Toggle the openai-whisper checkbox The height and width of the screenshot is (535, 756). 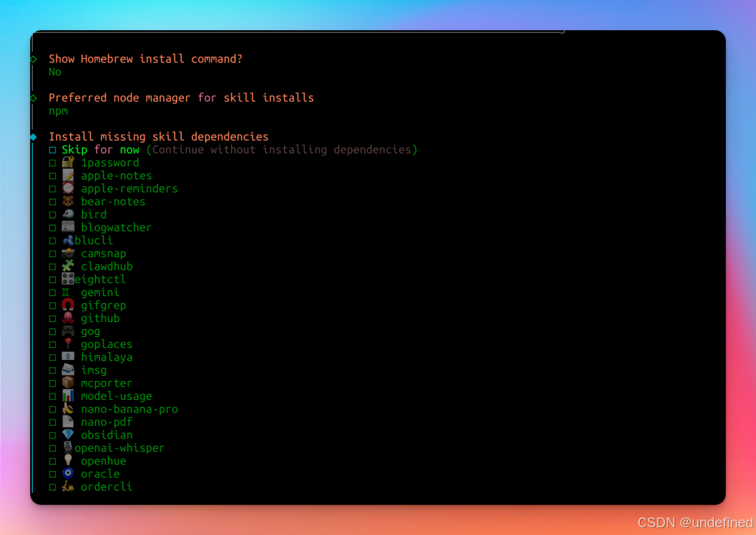(52, 449)
